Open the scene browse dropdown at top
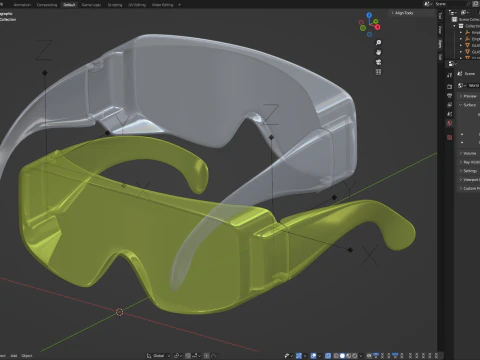Screen dimensions: 480x360 (x=427, y=4)
